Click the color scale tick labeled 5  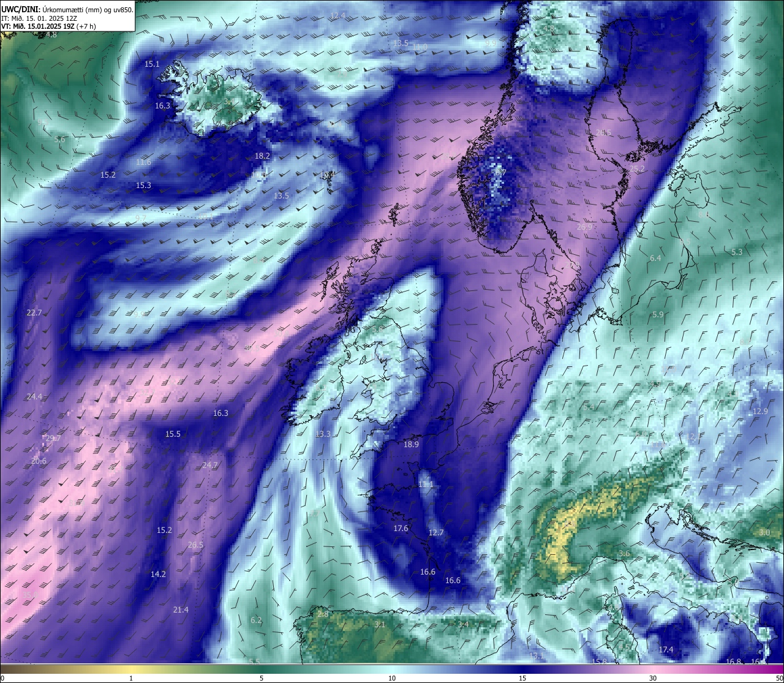(x=262, y=678)
